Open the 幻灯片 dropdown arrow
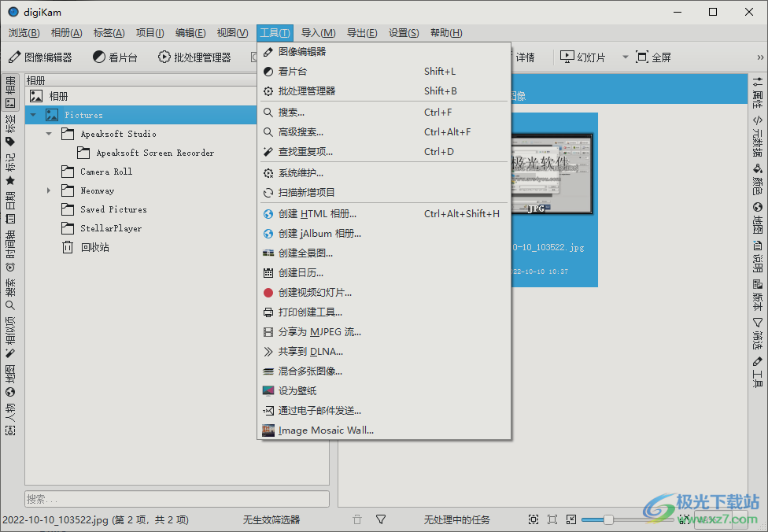This screenshot has width=768, height=532. [x=626, y=56]
